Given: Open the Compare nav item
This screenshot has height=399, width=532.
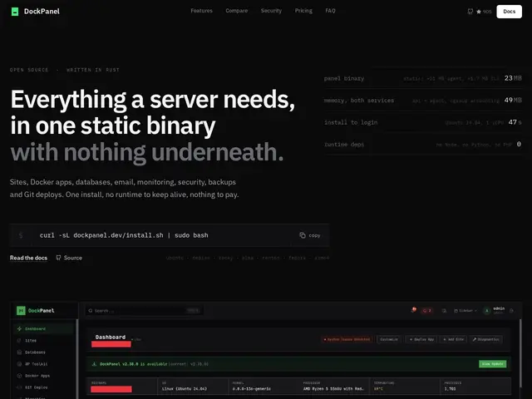Looking at the screenshot, I should click(236, 11).
